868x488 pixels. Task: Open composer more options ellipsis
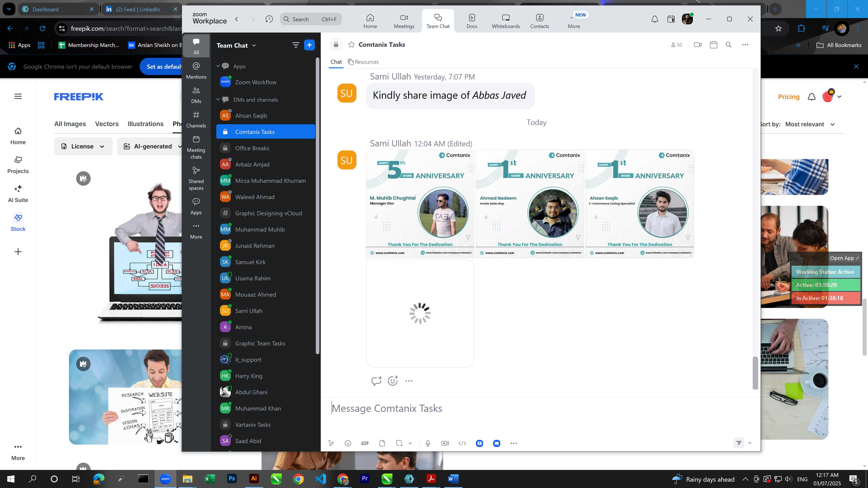[x=514, y=443]
